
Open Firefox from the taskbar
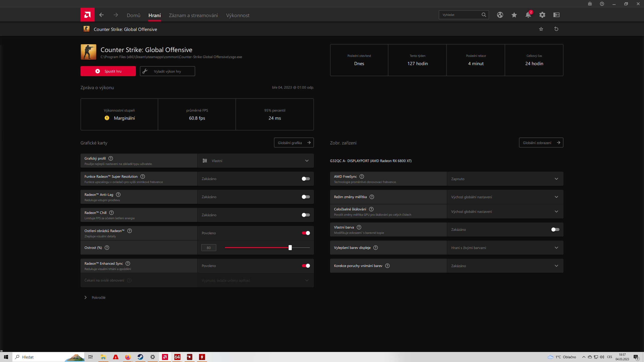pyautogui.click(x=128, y=357)
